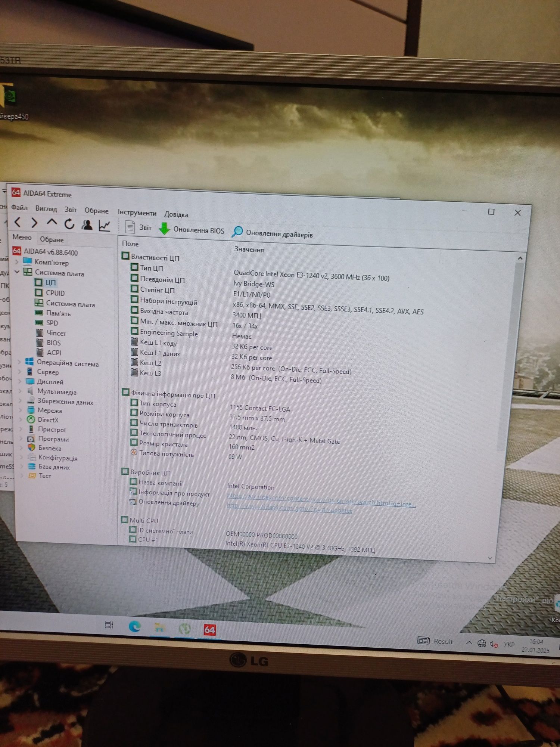Click the AIDA64 taskbar icon
The width and height of the screenshot is (560, 747).
209,630
